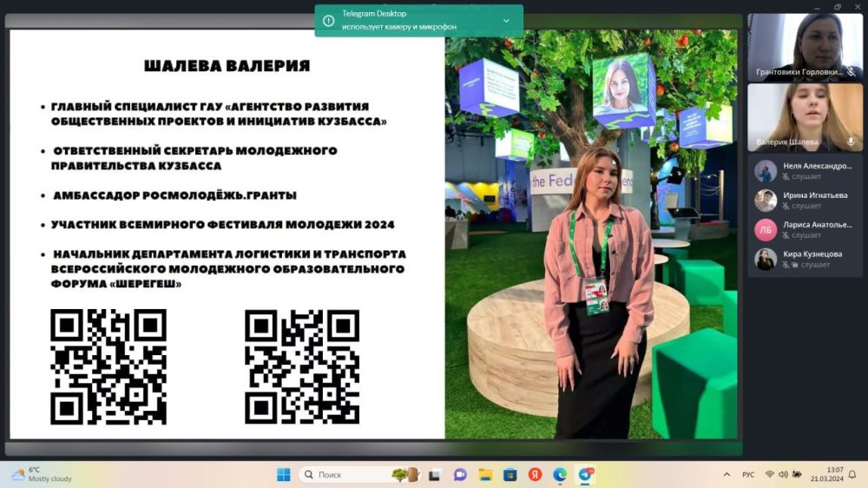Screen dimensions: 868x488
Task: Click the muted mic icon under Ирина Игнатьева
Action: pyautogui.click(x=786, y=206)
